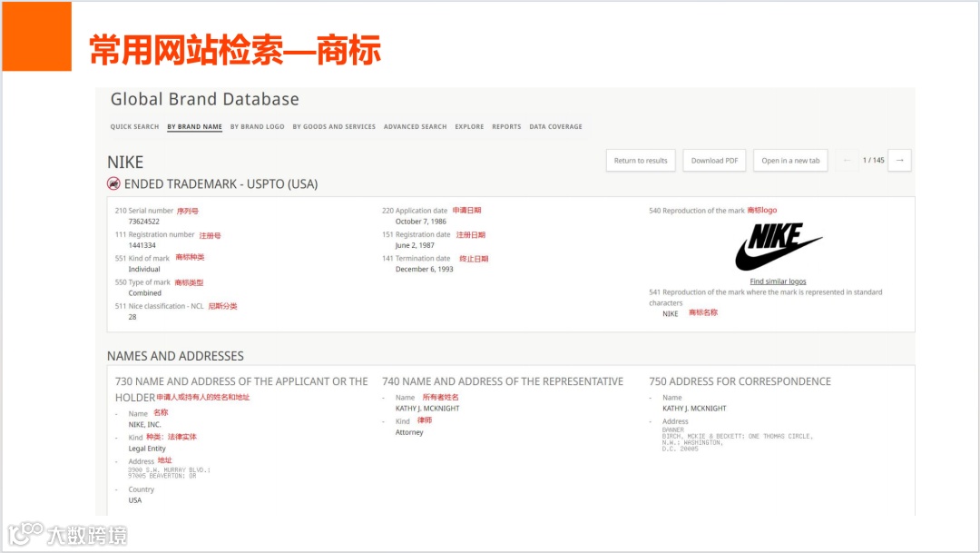Click the serial number 73624522
Image resolution: width=980 pixels, height=553 pixels.
143,222
